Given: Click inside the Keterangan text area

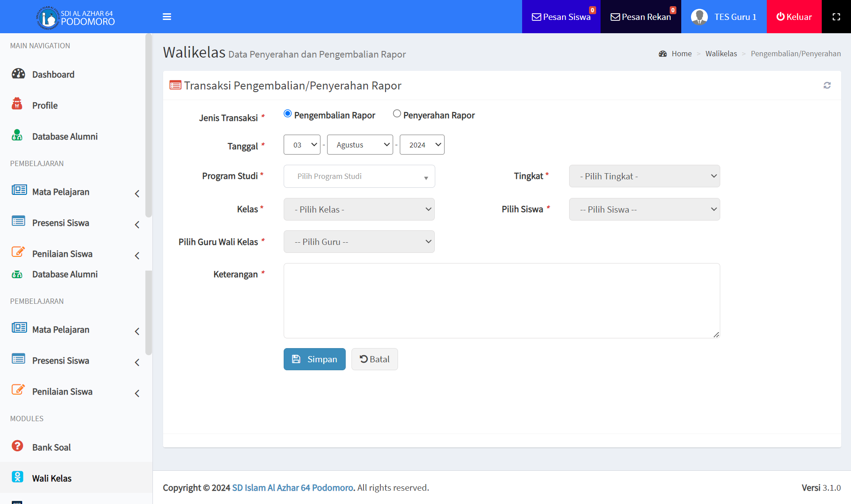Looking at the screenshot, I should pos(501,301).
